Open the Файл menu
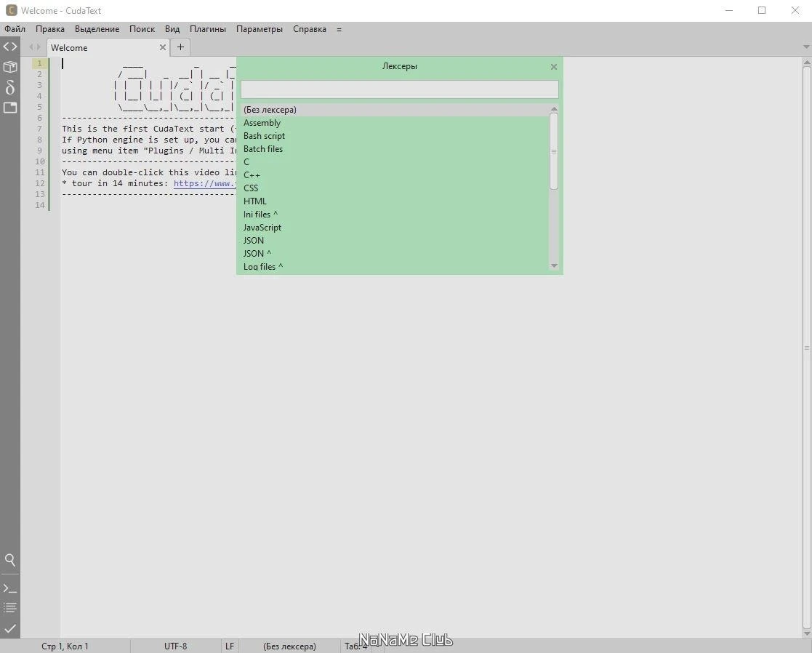Screen dimensions: 812x653 click(x=15, y=29)
